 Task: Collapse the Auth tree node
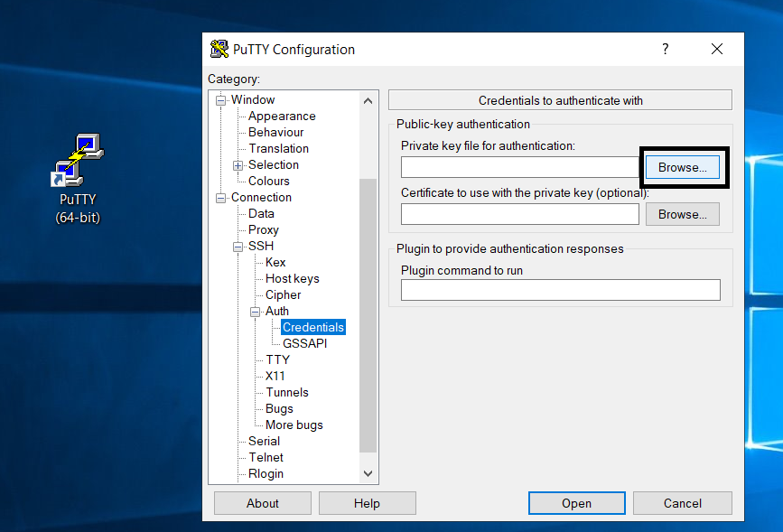pyautogui.click(x=256, y=313)
